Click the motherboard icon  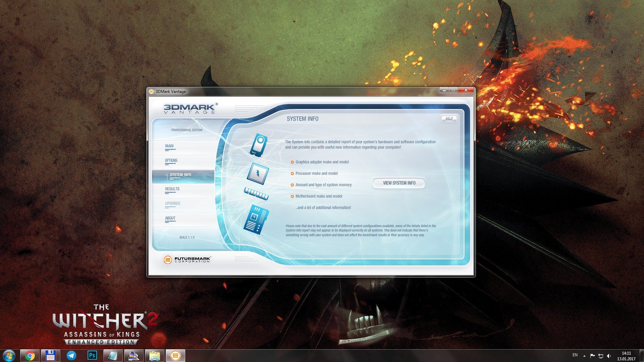coord(256,219)
